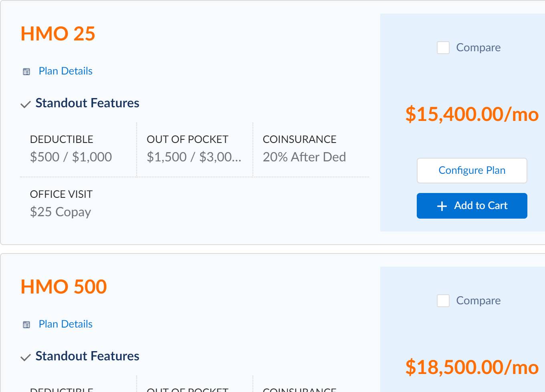The height and width of the screenshot is (392, 545).
Task: Expand the truncated Out of Pocket value
Action: [x=194, y=157]
